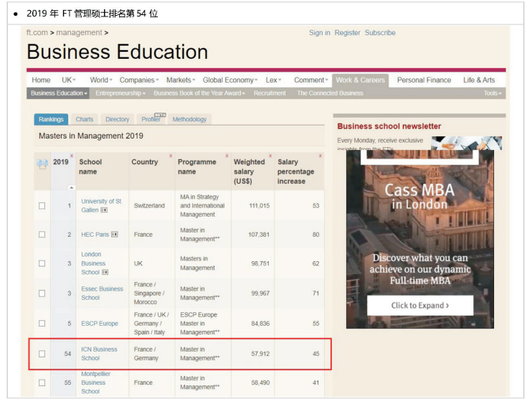This screenshot has width=532, height=399.
Task: Remove the Programme name column via x
Action: pyautogui.click(x=227, y=156)
